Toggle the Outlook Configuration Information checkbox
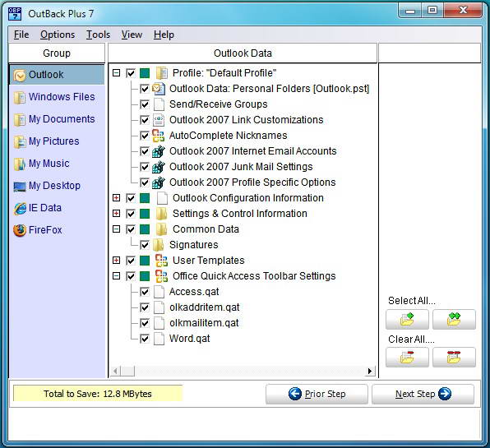 (x=131, y=198)
